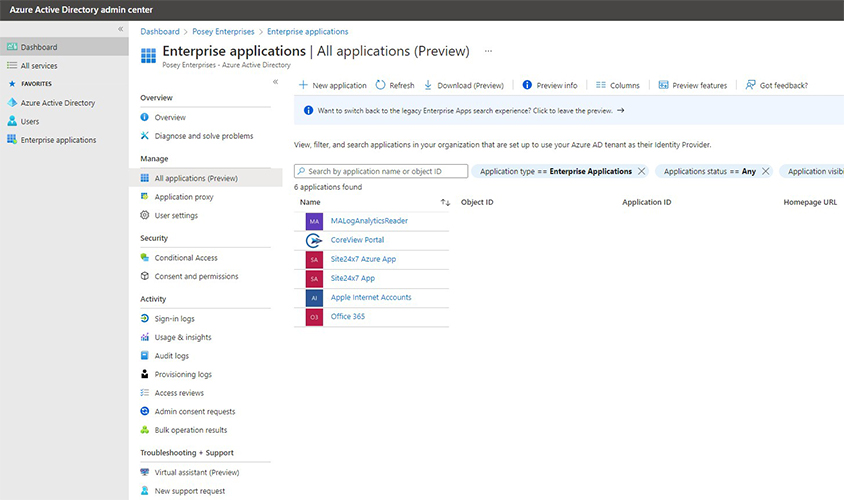Click Got feedback? in the toolbar
This screenshot has width=844, height=500.
click(776, 85)
